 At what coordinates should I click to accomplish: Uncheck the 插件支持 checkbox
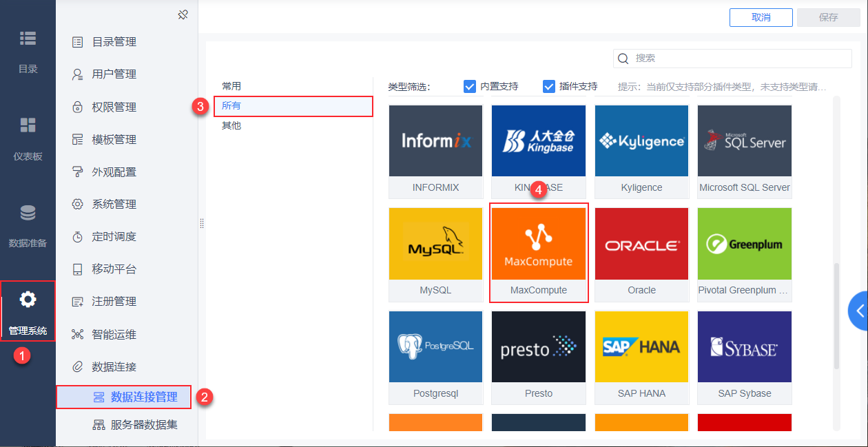549,87
